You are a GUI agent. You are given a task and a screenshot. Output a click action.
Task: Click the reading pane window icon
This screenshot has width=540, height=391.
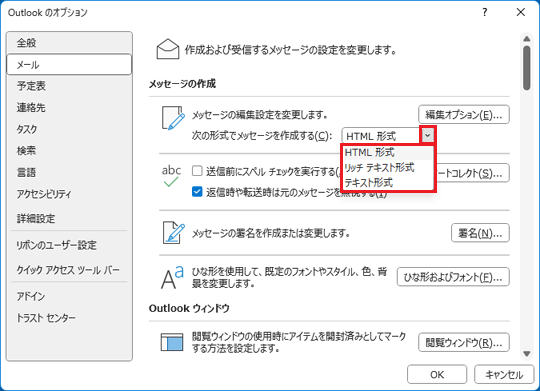click(x=172, y=342)
